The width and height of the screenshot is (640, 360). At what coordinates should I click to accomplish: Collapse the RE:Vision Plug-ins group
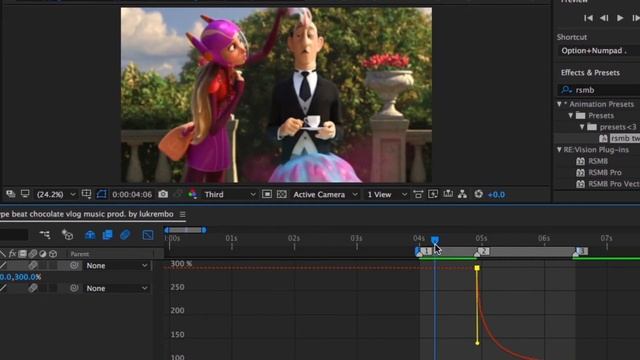tap(560, 150)
